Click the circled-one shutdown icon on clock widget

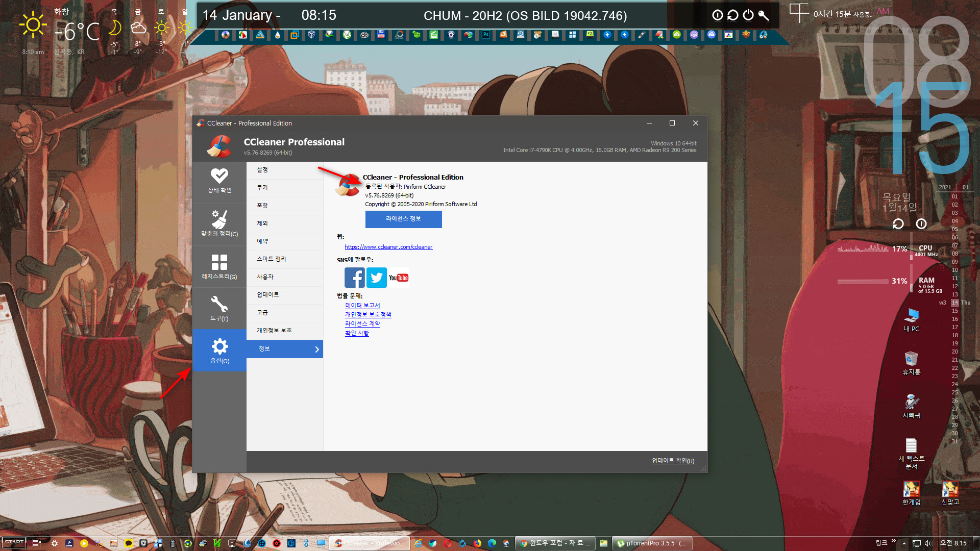pos(921,223)
